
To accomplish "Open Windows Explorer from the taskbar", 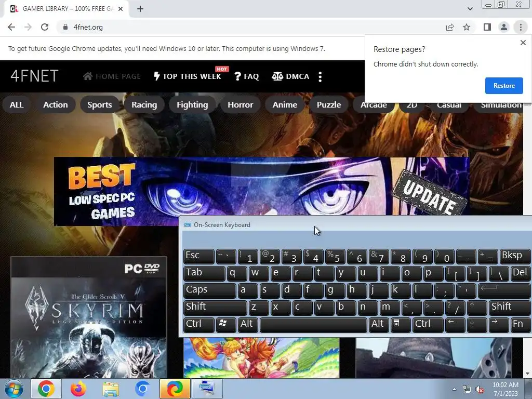I will 111,389.
